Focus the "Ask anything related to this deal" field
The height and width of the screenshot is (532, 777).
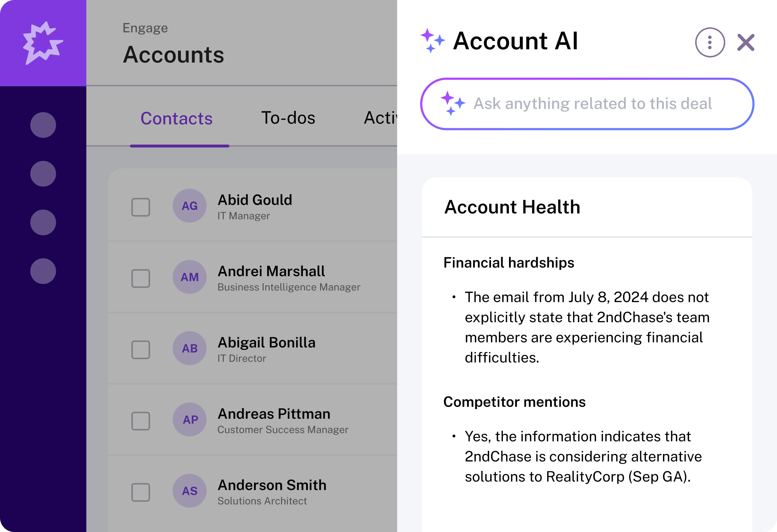[x=592, y=104]
